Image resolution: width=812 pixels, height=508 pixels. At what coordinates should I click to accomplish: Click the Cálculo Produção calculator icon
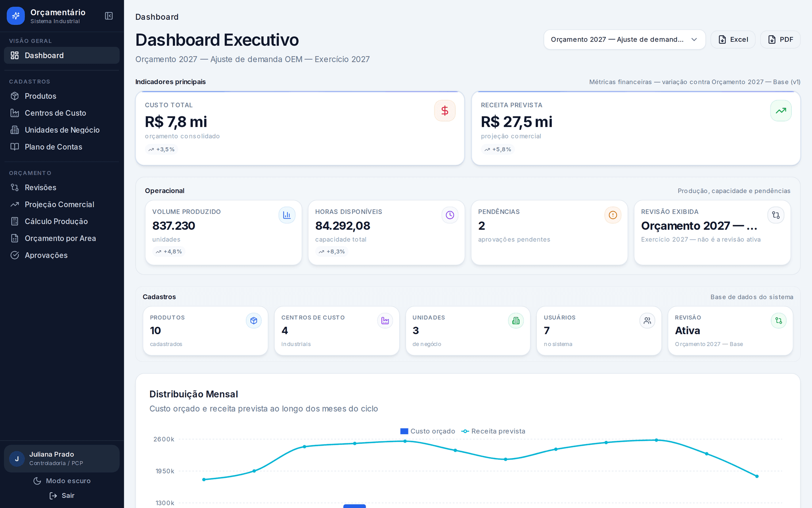[15, 221]
